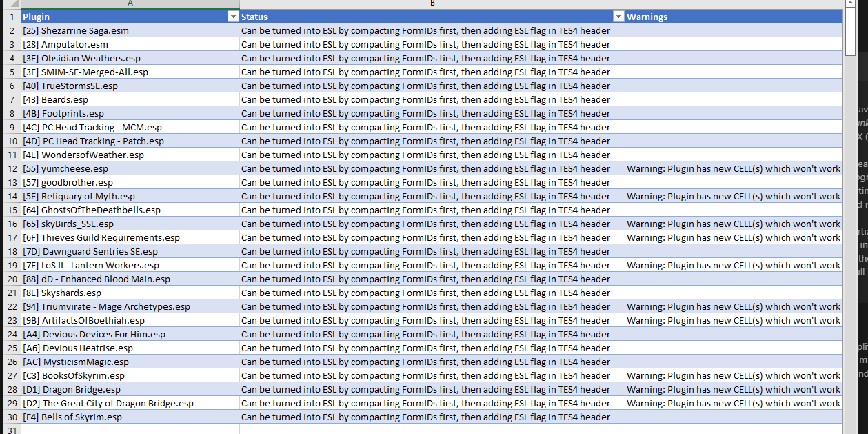Select cell with yumcheese.esp

(x=130, y=168)
